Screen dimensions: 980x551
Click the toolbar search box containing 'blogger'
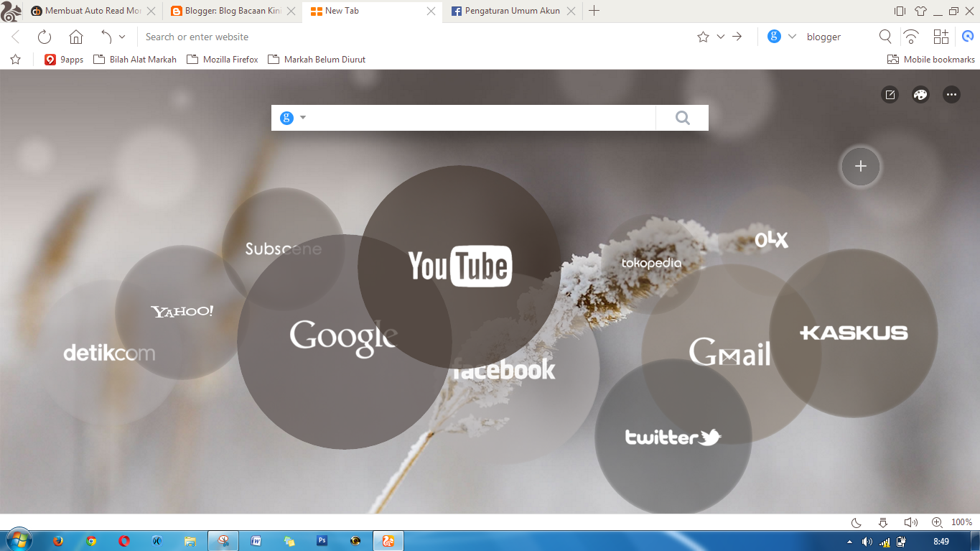click(x=839, y=37)
